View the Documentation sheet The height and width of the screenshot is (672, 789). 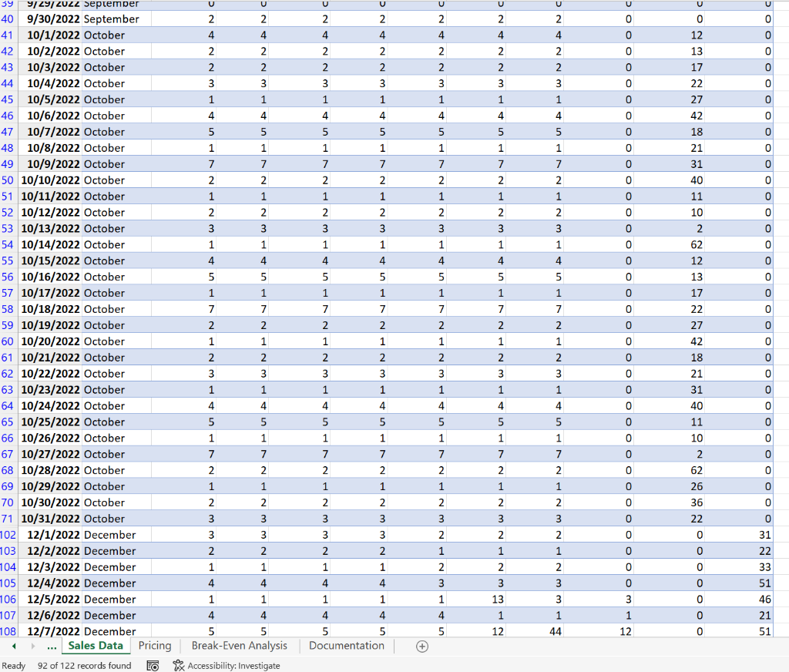[x=347, y=646]
